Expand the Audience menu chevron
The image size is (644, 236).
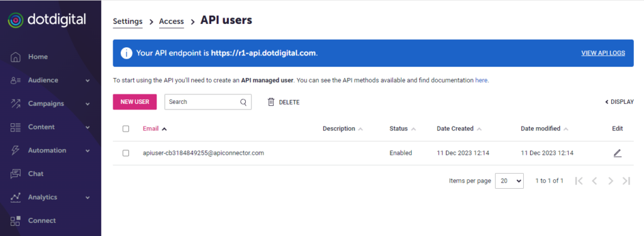[87, 81]
